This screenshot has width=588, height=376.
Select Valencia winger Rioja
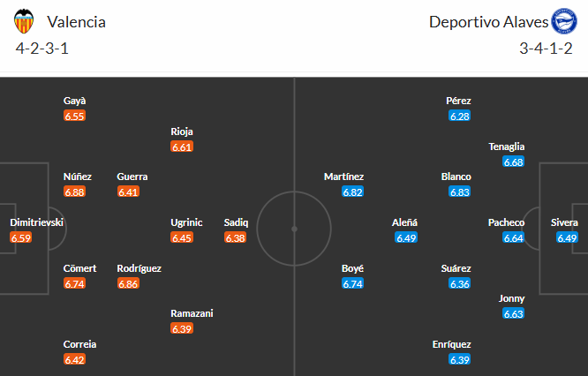tap(182, 132)
